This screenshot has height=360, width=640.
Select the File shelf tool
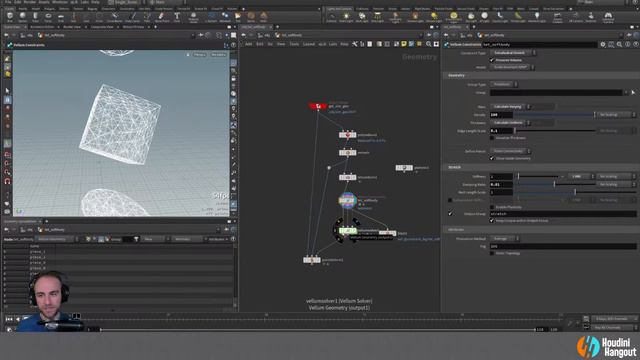(238, 17)
